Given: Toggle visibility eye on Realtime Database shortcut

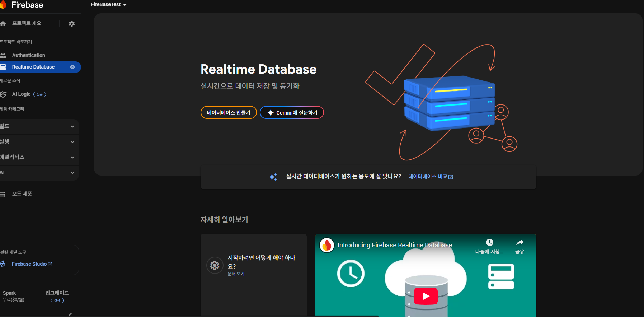Looking at the screenshot, I should [72, 67].
